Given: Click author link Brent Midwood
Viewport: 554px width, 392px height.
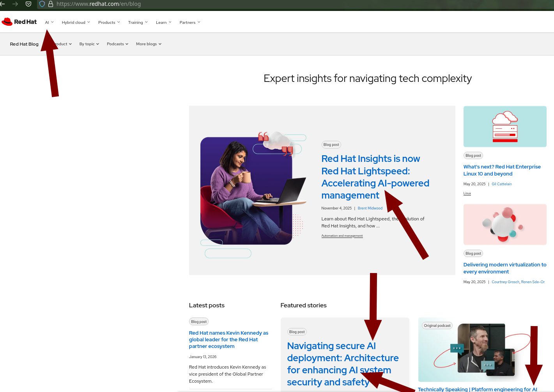Looking at the screenshot, I should tap(370, 208).
